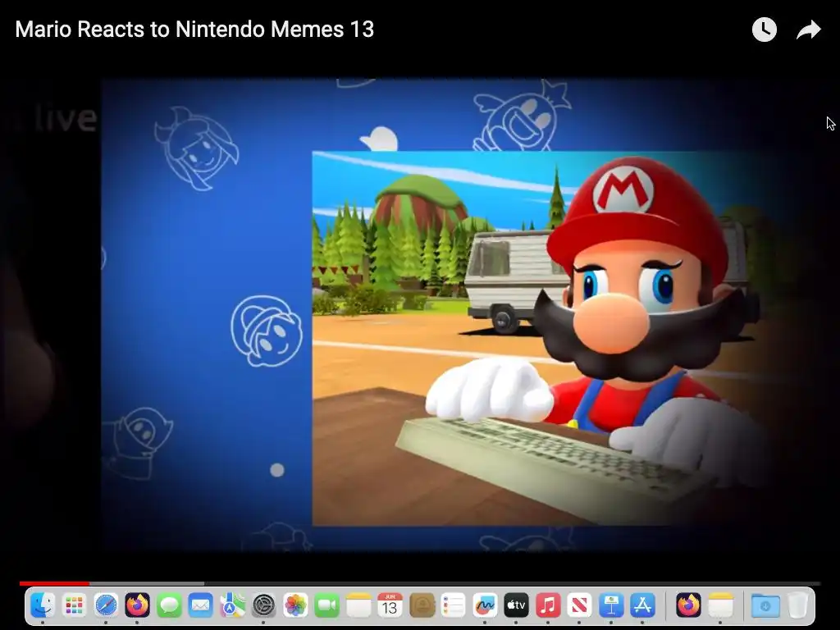Image resolution: width=840 pixels, height=630 pixels.
Task: Launch Safari from the Dock
Action: click(106, 605)
